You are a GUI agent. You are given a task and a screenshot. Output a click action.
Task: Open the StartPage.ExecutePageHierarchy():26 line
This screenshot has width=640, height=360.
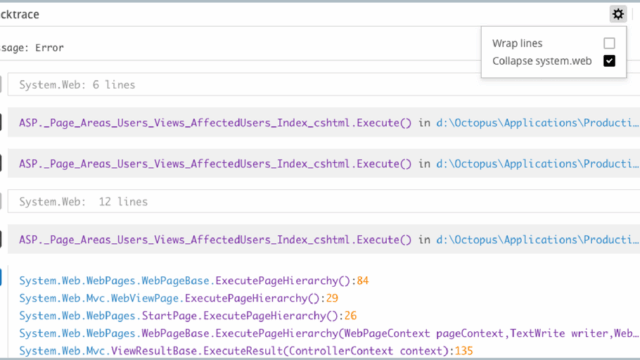(188, 316)
